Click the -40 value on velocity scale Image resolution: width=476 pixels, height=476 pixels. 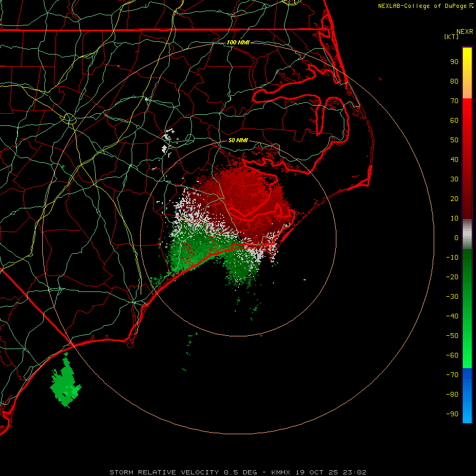(452, 316)
